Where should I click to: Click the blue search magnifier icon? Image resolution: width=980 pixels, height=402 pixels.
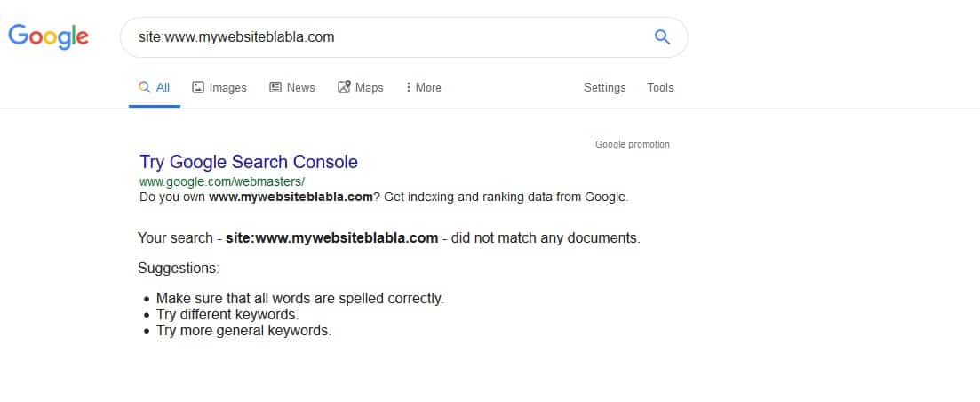[x=661, y=36]
